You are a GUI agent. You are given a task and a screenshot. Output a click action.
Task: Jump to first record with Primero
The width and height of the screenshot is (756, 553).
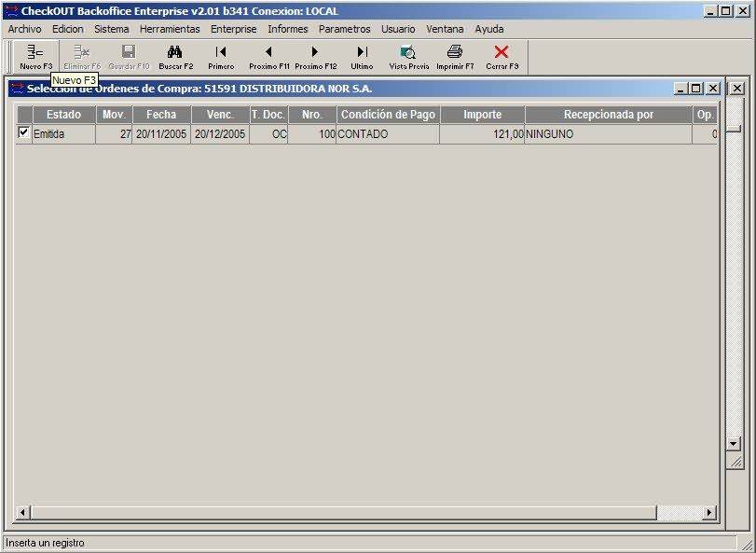pyautogui.click(x=221, y=57)
